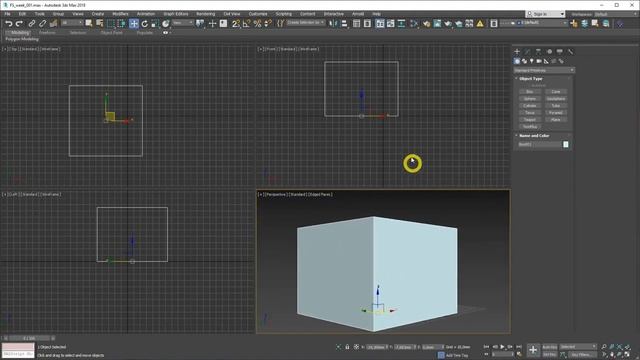Select the Select and Link tool
Screen dimensions: 640x360
(31, 24)
